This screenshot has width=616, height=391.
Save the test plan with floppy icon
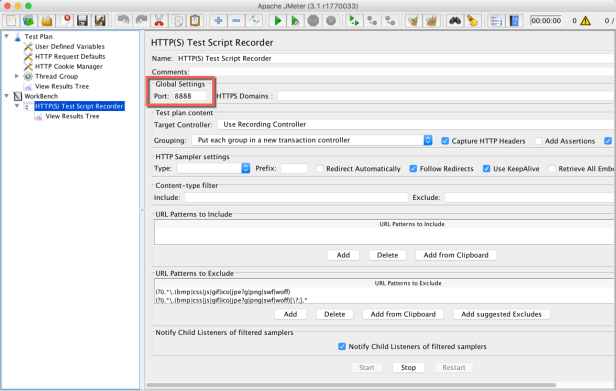[82, 20]
